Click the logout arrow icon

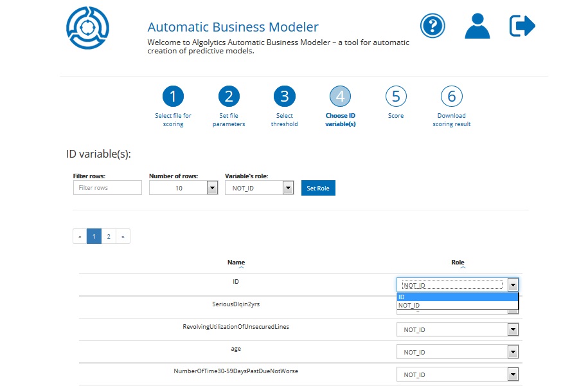(522, 26)
